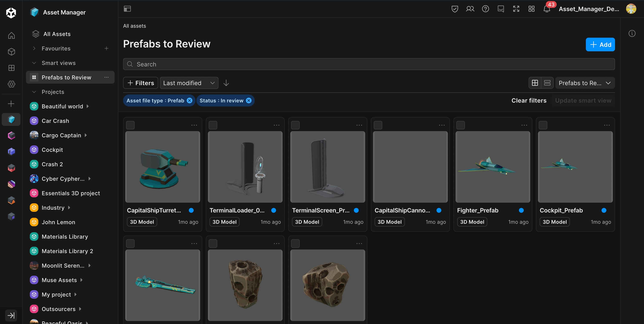Expand Beautiful world project arrow
This screenshot has height=324, width=644.
pos(88,106)
